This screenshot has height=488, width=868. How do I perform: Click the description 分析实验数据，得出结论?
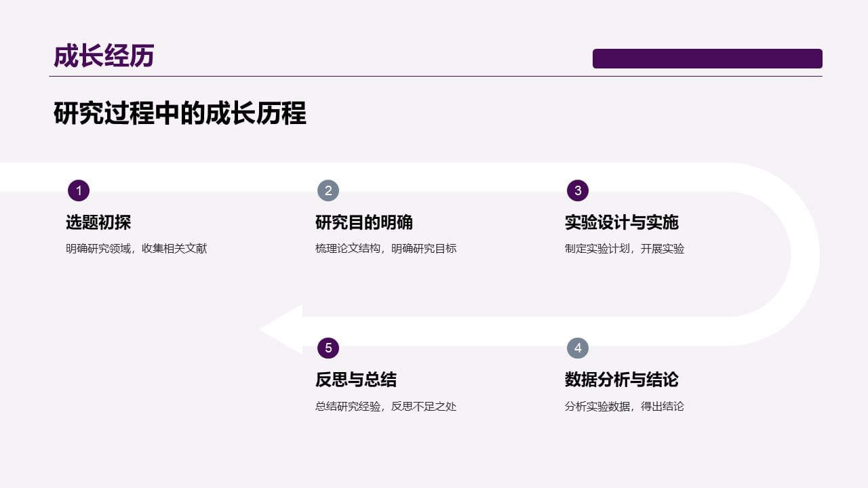pos(624,406)
